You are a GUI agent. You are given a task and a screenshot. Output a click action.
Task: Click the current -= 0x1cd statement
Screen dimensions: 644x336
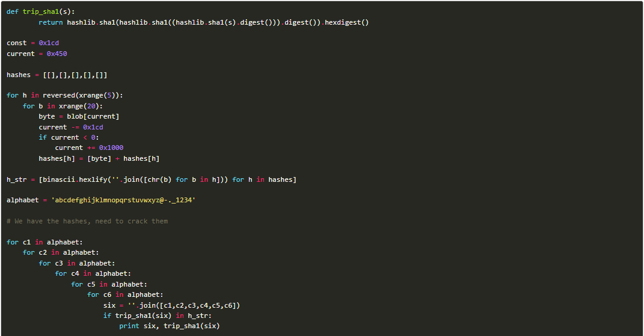71,127
